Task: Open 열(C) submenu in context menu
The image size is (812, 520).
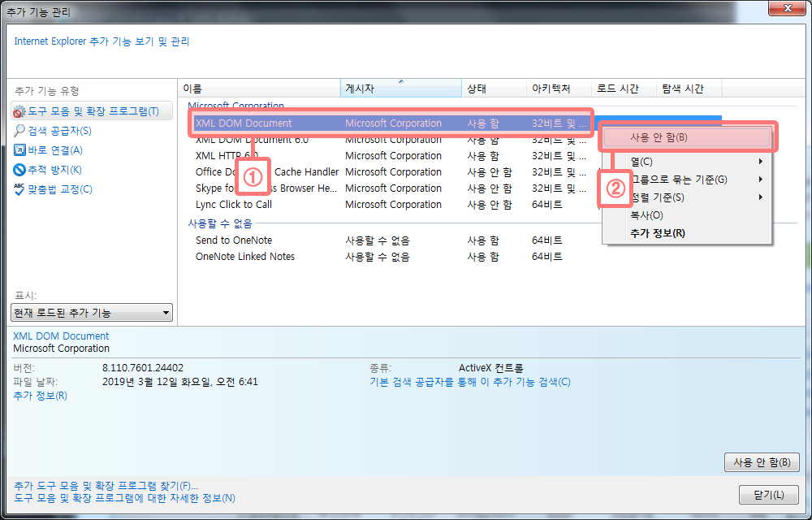Action: (687, 162)
